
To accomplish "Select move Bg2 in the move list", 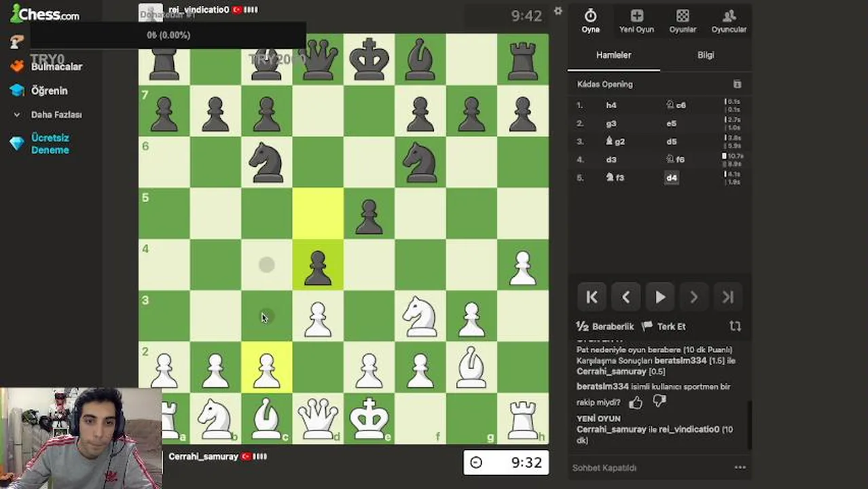I will [x=615, y=141].
